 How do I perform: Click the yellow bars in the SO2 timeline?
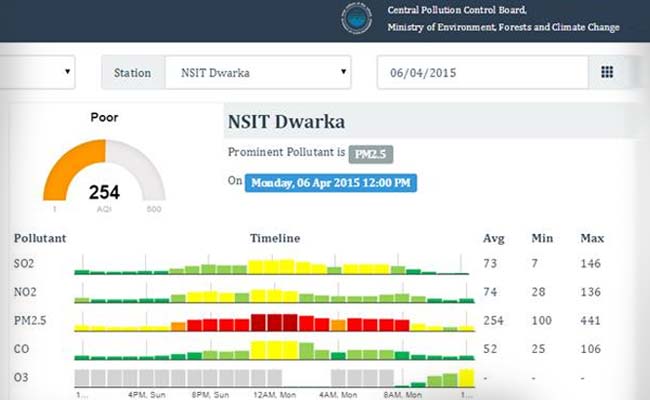point(272,266)
